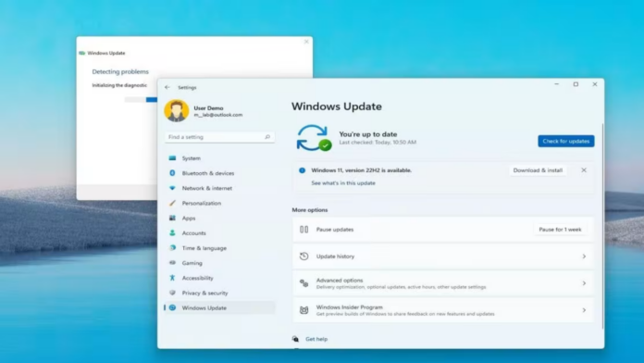The width and height of the screenshot is (644, 363).
Task: Expand Update history chevron
Action: [x=584, y=257]
